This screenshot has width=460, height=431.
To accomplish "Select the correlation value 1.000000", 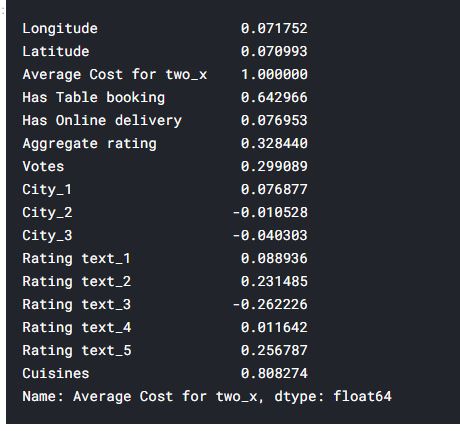I will tap(274, 75).
